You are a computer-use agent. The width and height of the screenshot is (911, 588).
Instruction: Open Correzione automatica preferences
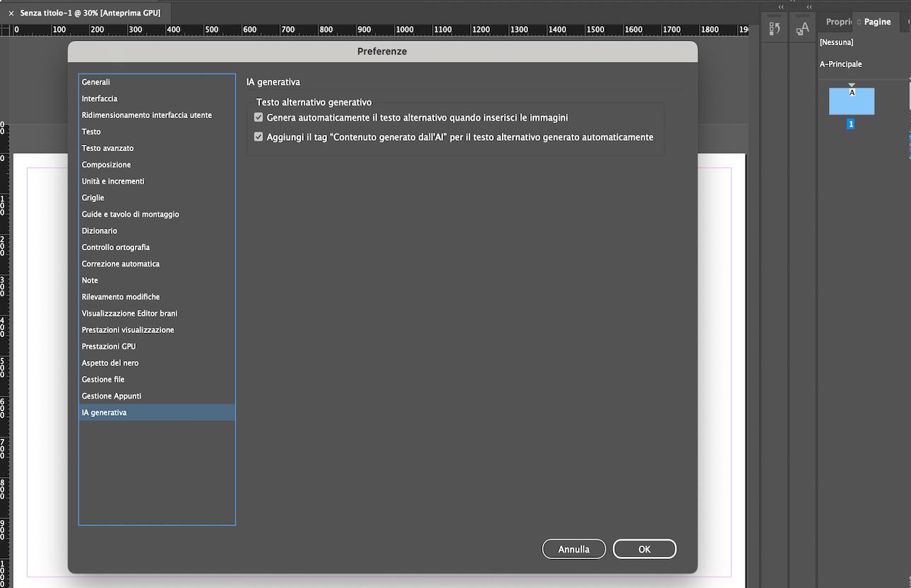(157, 264)
